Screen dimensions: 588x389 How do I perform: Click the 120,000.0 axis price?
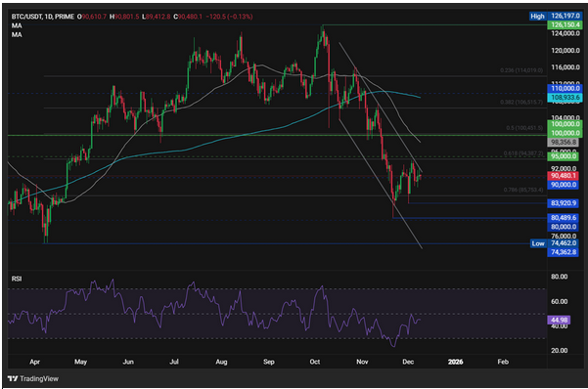(565, 50)
